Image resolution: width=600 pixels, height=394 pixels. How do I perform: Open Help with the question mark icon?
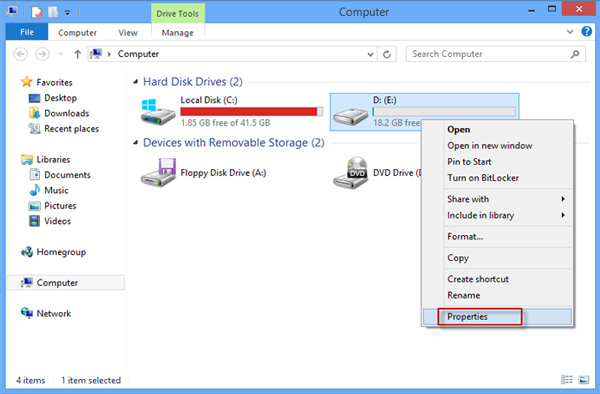pos(587,31)
